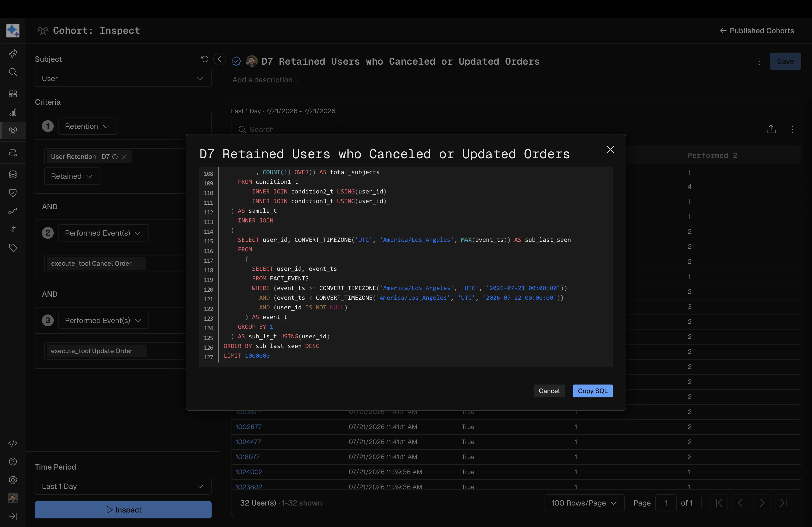Viewport: 812px width, 527px height.
Task: Click the verified badge next to cohort title
Action: [x=236, y=61]
